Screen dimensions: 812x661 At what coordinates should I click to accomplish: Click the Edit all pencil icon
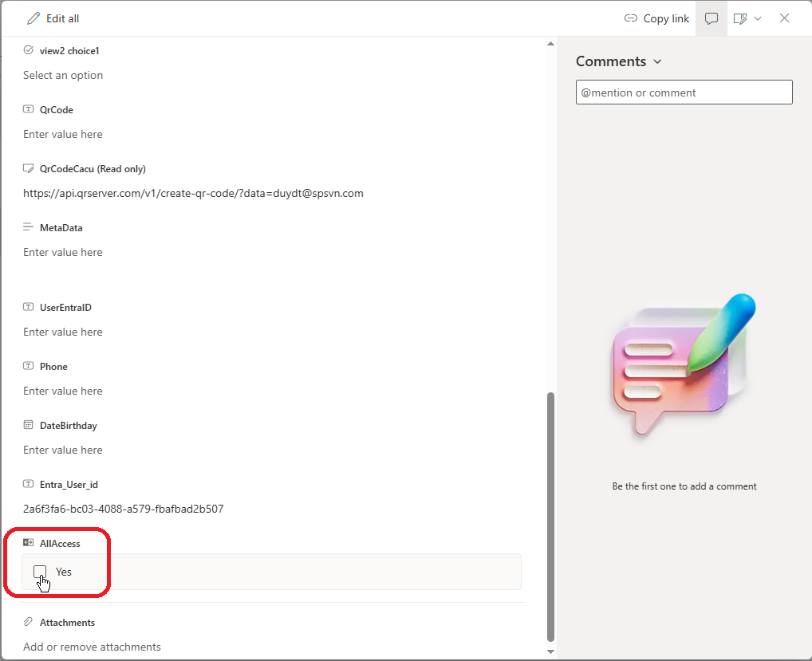[x=34, y=18]
